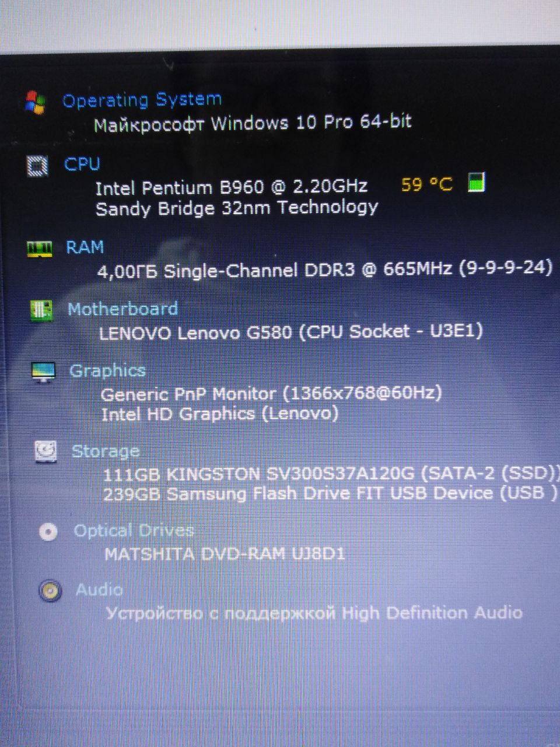Viewport: 560px width, 747px height.
Task: Click the green RAM module icon
Action: point(40,249)
